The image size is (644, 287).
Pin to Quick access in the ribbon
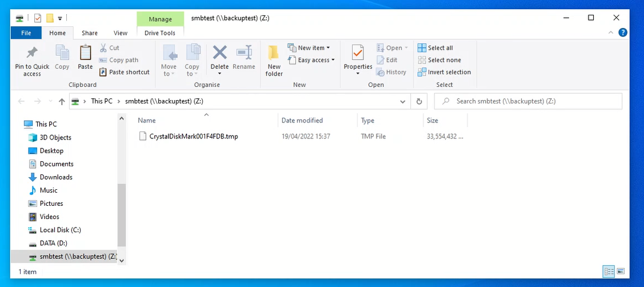click(32, 61)
